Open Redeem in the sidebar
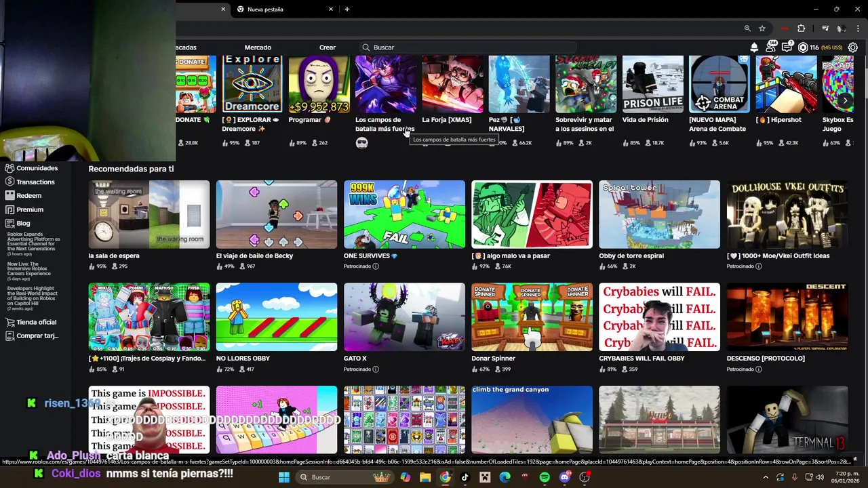Viewport: 868px width, 488px height. coord(23,195)
